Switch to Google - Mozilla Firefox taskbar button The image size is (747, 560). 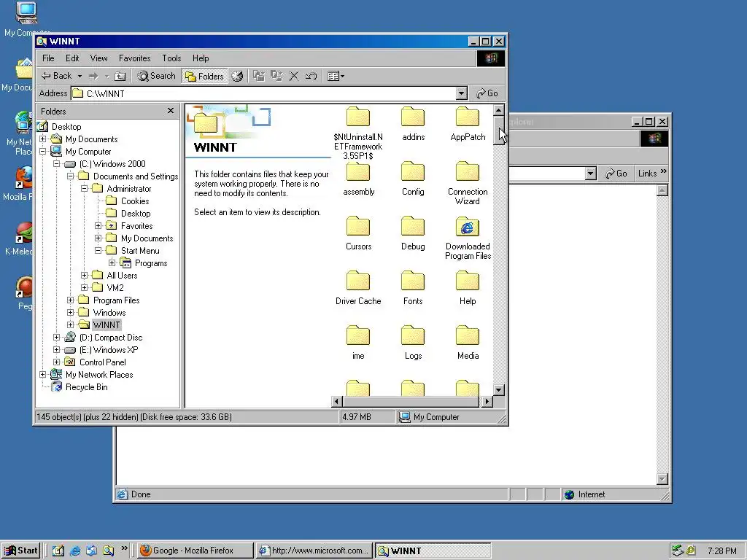(x=195, y=551)
